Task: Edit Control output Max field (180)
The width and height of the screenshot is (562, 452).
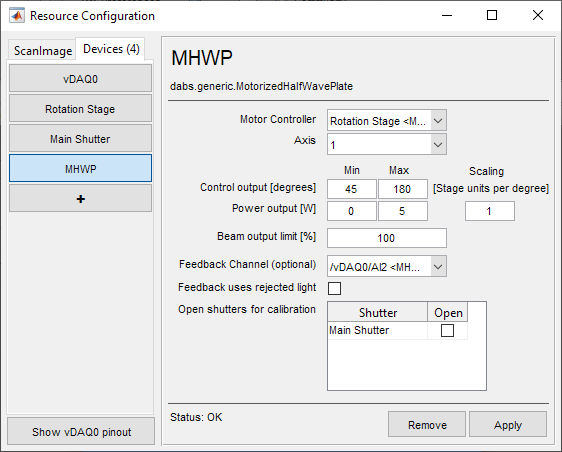Action: point(403,189)
